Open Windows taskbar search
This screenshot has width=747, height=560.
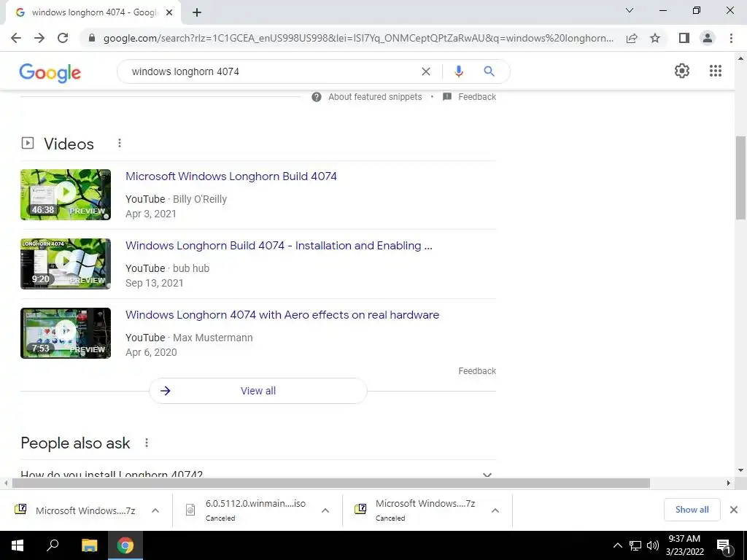pyautogui.click(x=53, y=545)
